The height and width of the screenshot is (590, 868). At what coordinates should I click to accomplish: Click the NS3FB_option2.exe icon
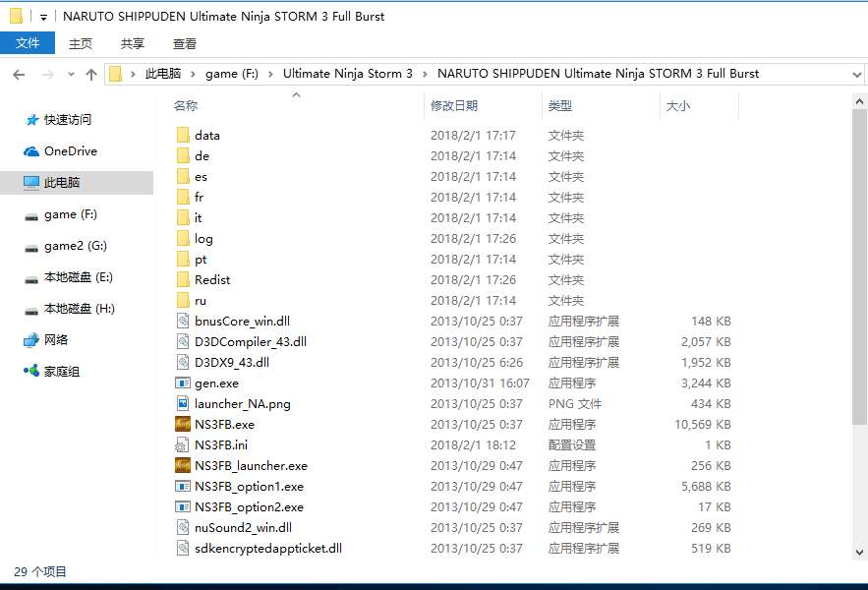pyautogui.click(x=183, y=506)
